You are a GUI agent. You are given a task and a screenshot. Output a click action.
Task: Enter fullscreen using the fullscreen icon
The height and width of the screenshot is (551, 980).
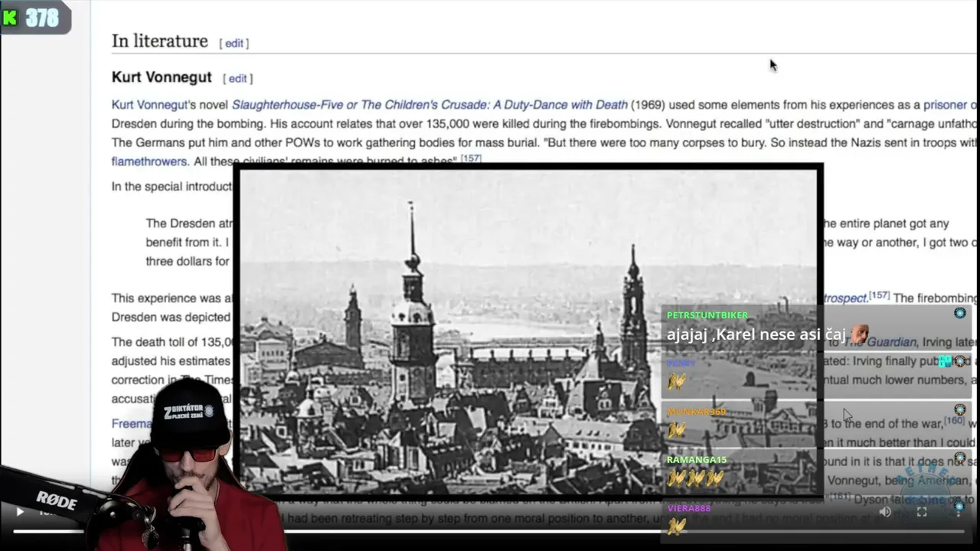point(922,512)
